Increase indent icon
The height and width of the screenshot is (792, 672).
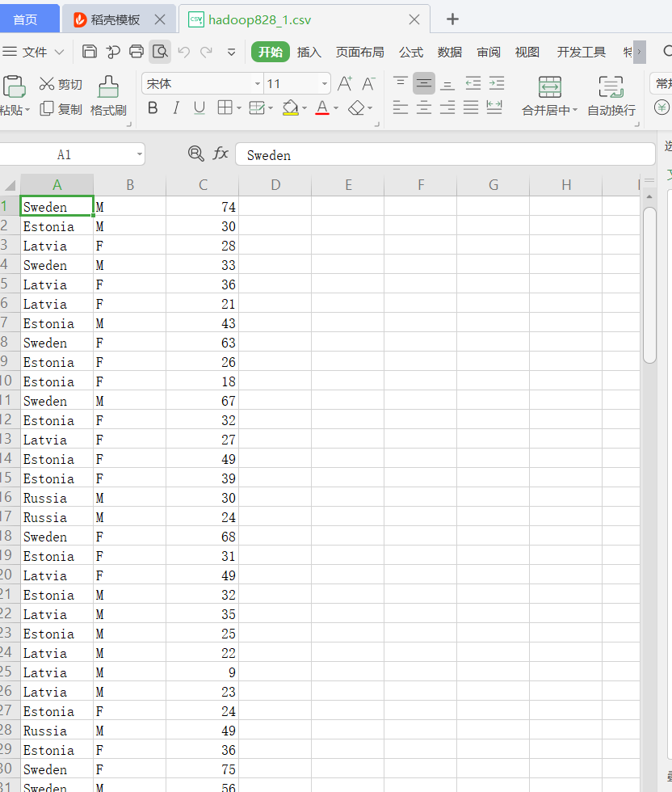pyautogui.click(x=497, y=83)
